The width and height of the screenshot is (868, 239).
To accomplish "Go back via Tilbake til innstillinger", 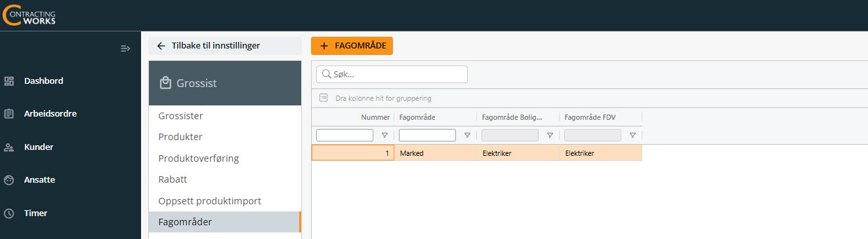I will 224,46.
